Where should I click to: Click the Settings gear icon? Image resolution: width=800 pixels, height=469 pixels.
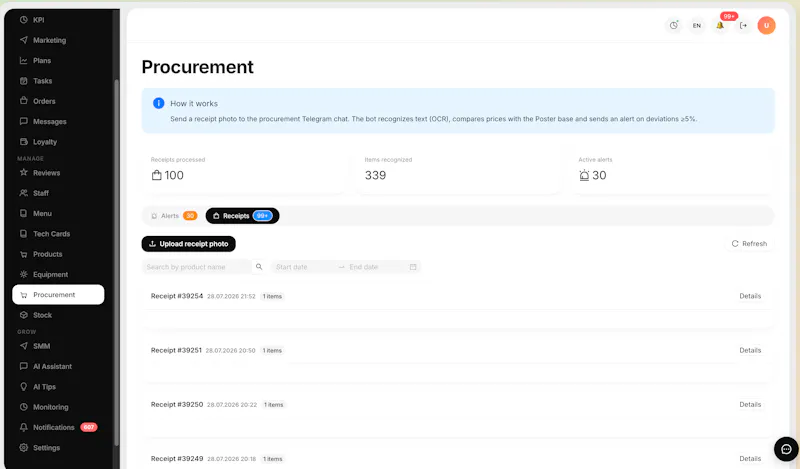tap(23, 448)
